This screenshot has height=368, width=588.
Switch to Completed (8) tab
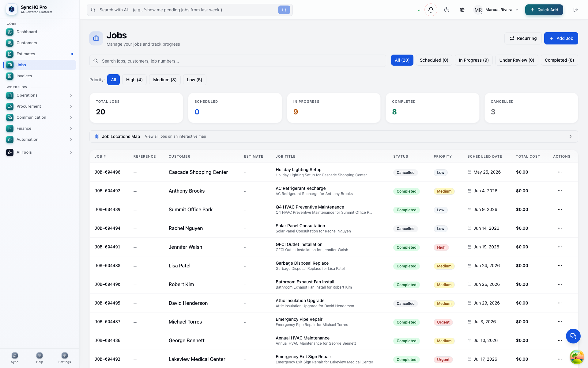tap(559, 60)
